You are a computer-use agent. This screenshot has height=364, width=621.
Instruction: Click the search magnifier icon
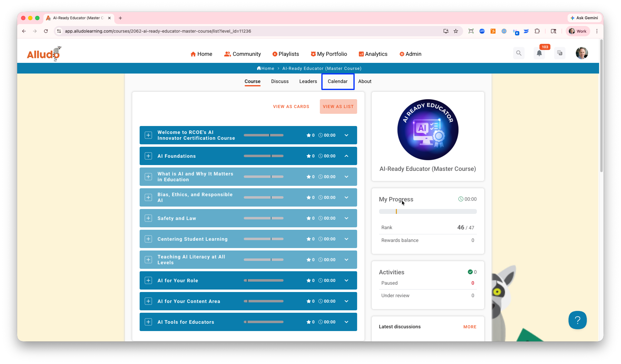pyautogui.click(x=519, y=53)
